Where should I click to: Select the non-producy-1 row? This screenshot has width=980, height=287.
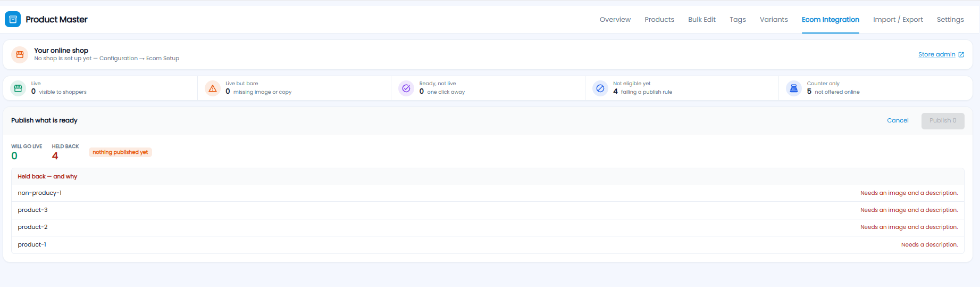488,193
